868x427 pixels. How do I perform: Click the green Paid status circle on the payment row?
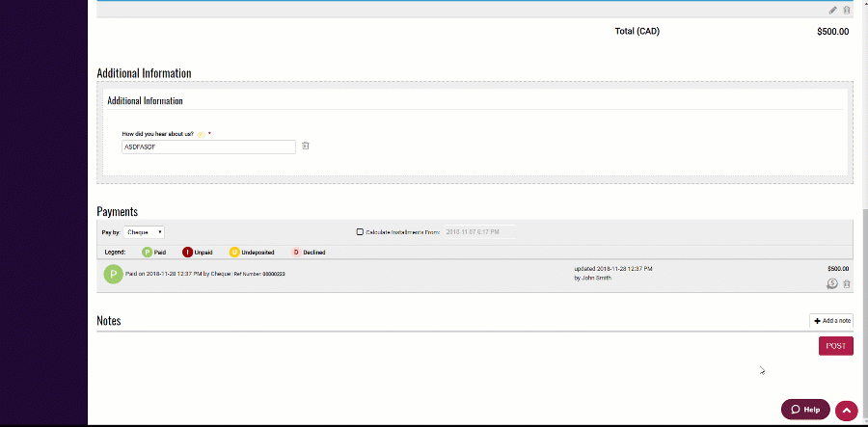[x=113, y=275]
